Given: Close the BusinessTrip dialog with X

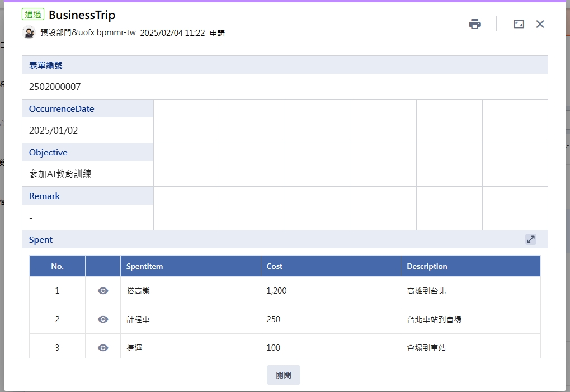Looking at the screenshot, I should [x=540, y=24].
